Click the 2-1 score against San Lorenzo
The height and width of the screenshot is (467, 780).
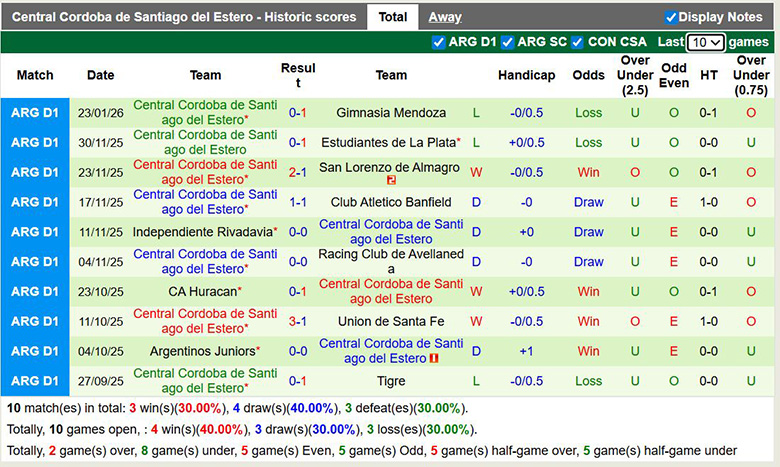click(x=298, y=172)
